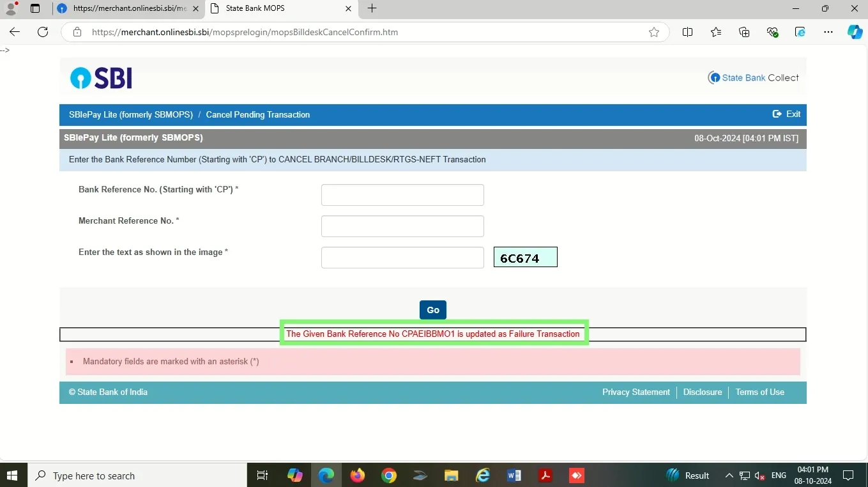Open Browser essentials heart icon

pos(772,32)
